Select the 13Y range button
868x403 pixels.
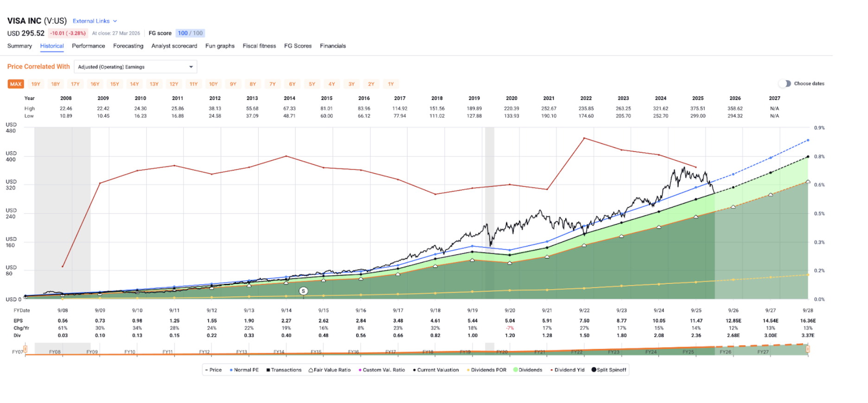pyautogui.click(x=154, y=84)
